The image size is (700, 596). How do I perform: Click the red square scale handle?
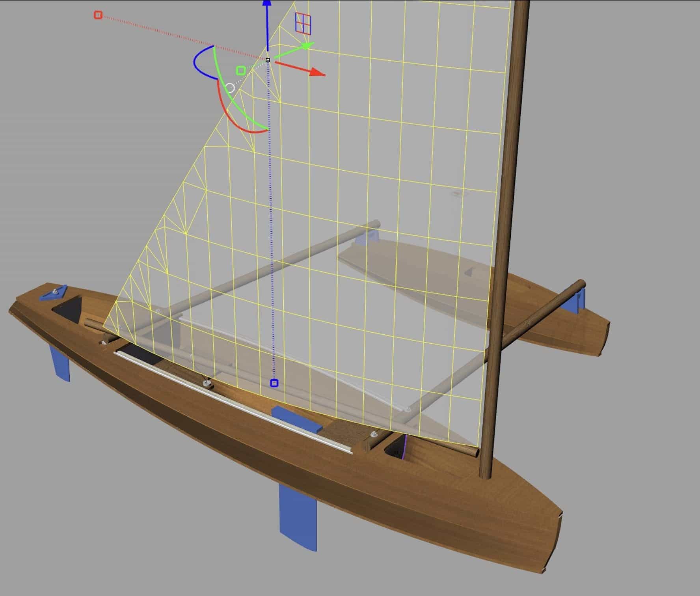(x=98, y=15)
